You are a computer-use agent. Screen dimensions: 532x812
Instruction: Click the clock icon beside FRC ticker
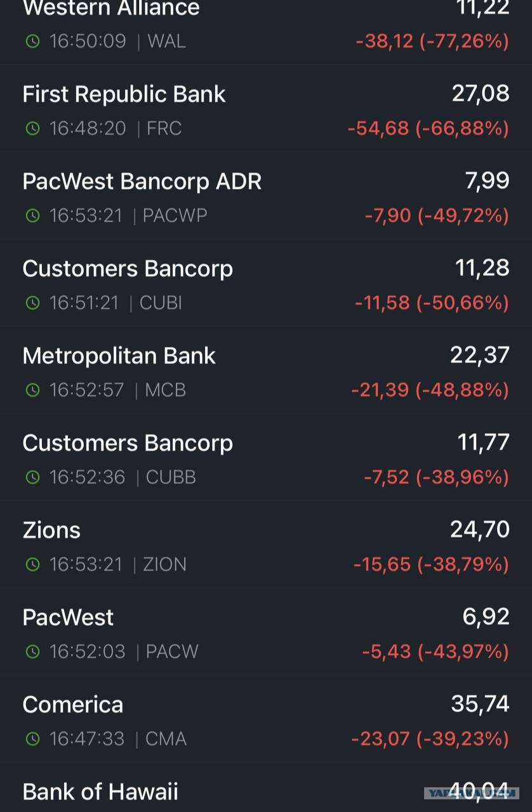pos(32,129)
